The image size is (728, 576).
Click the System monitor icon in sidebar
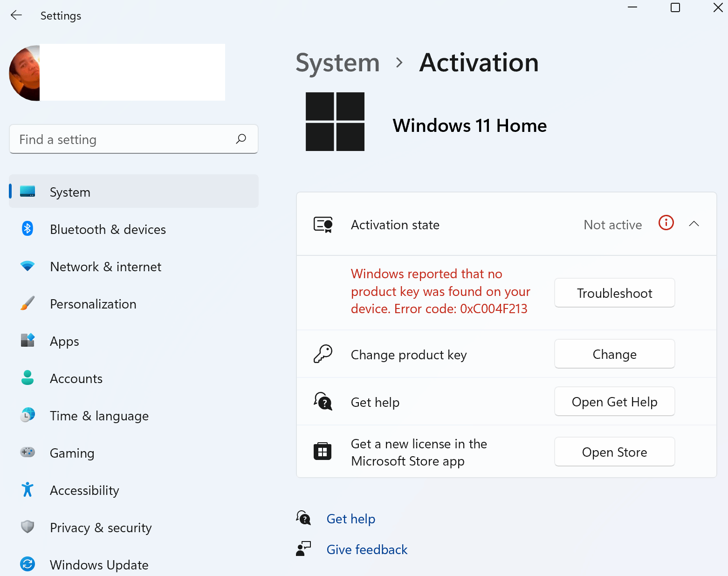coord(27,192)
